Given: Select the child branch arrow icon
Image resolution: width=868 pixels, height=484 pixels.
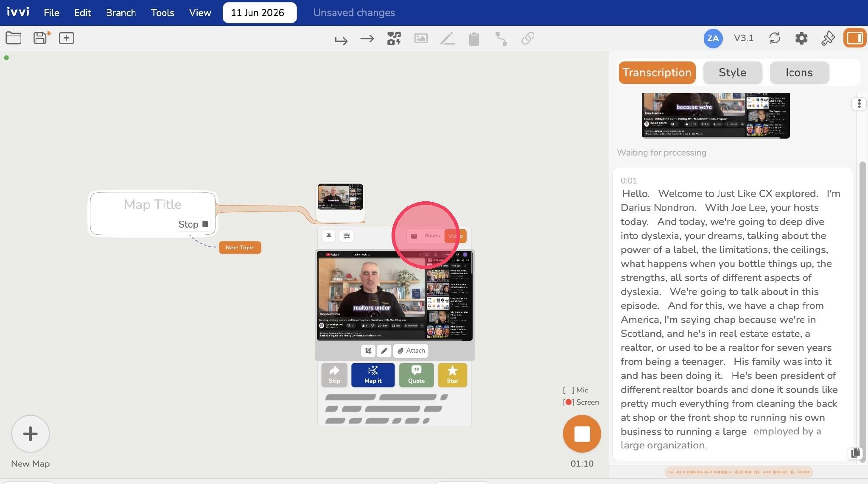Looking at the screenshot, I should click(341, 39).
